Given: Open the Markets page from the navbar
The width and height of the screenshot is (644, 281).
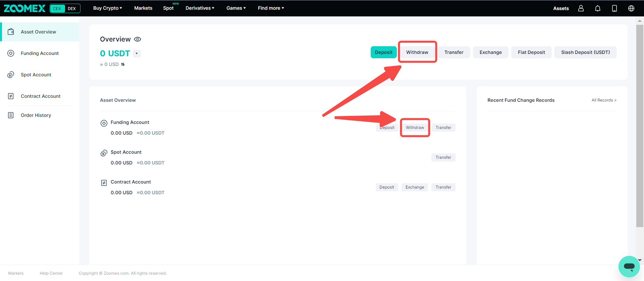Looking at the screenshot, I should (143, 8).
